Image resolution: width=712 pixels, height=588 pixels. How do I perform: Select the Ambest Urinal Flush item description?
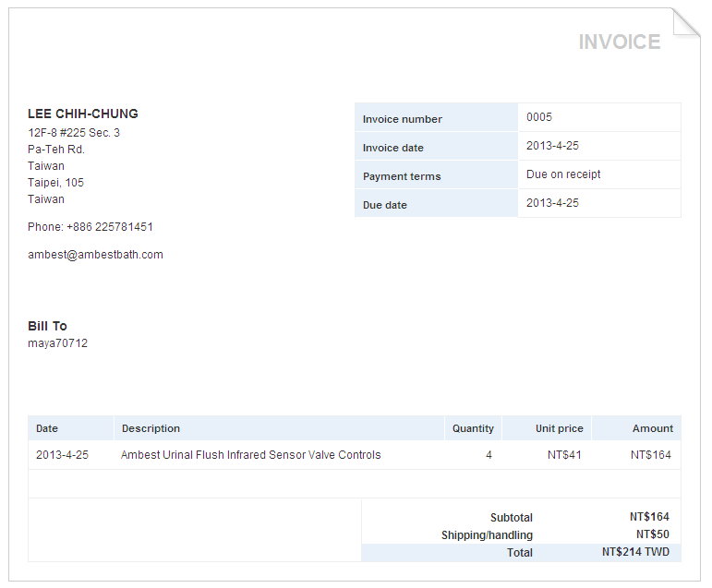[250, 455]
